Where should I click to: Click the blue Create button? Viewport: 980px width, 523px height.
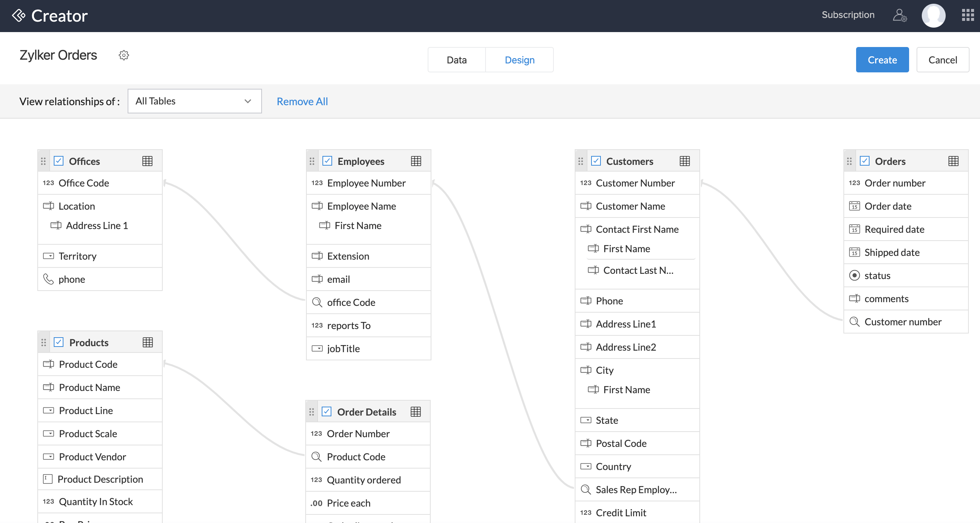pyautogui.click(x=882, y=60)
